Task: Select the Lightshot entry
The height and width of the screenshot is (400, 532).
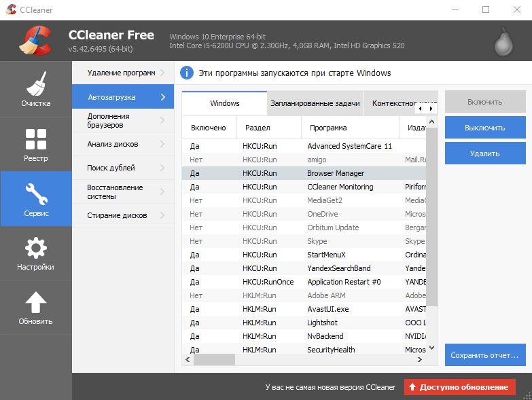Action: (304, 323)
